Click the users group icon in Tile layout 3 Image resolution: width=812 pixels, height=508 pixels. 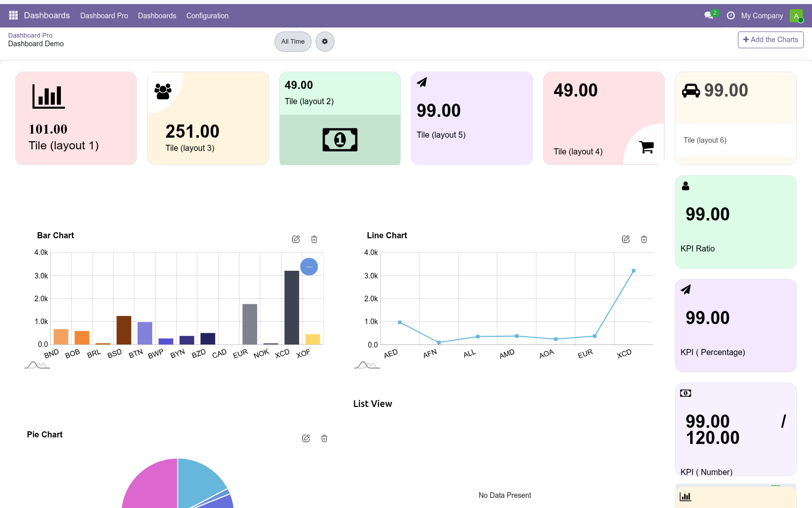tap(163, 91)
